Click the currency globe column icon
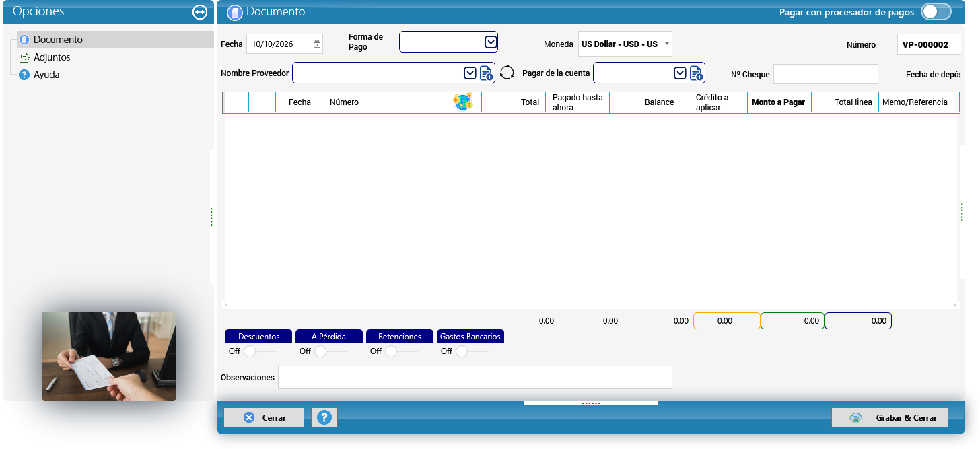 click(x=464, y=102)
